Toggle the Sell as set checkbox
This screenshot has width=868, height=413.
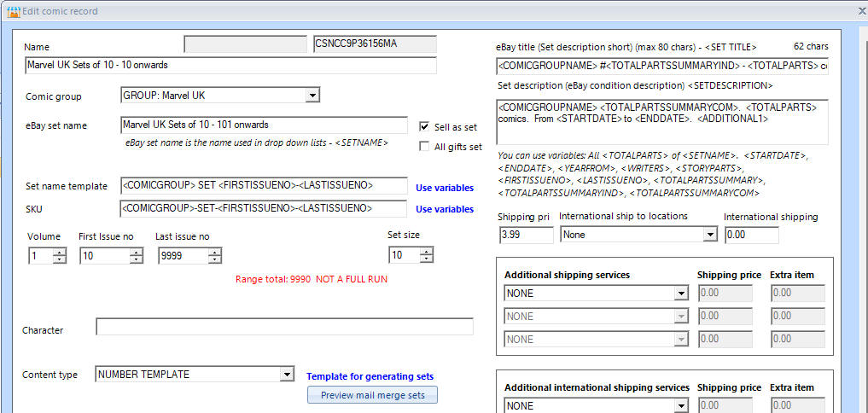(424, 127)
